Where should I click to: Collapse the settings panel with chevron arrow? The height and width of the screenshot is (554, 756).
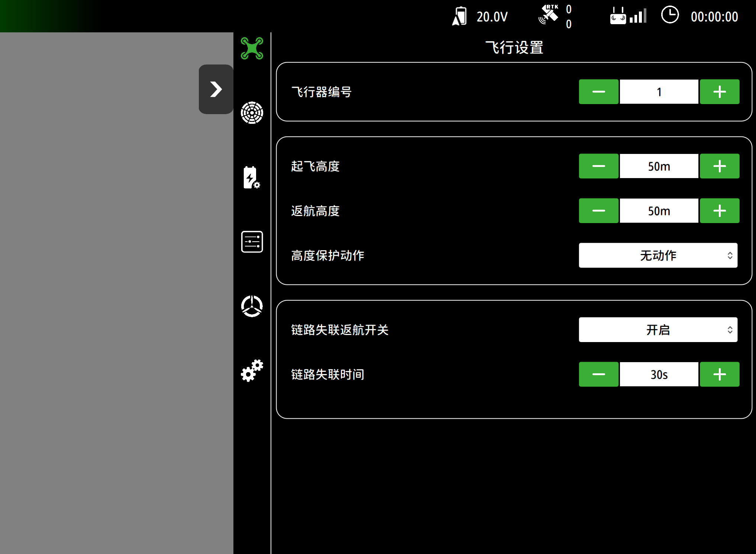point(216,89)
